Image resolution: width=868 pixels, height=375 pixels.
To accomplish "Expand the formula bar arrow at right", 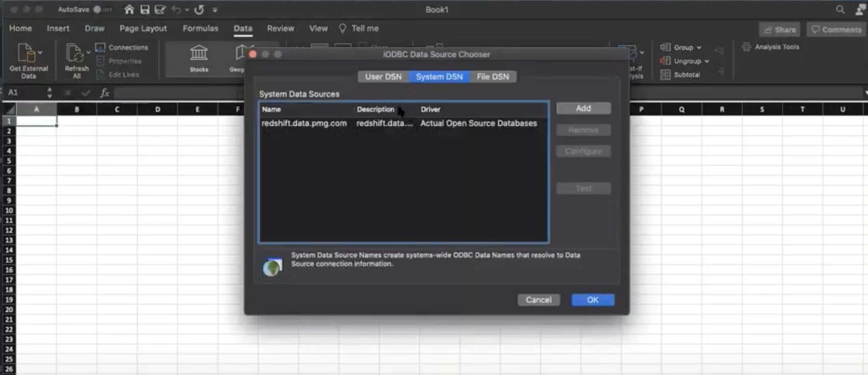I will point(865,93).
